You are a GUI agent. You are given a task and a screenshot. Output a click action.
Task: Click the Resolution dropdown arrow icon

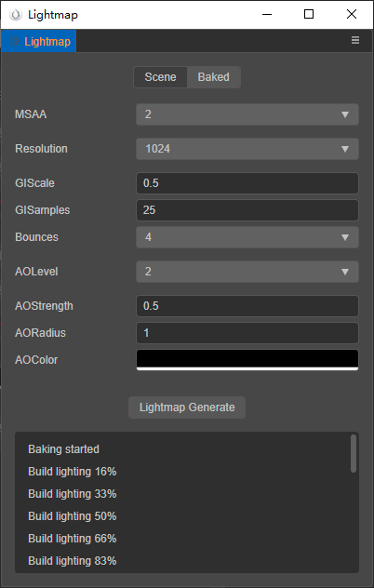tap(345, 149)
